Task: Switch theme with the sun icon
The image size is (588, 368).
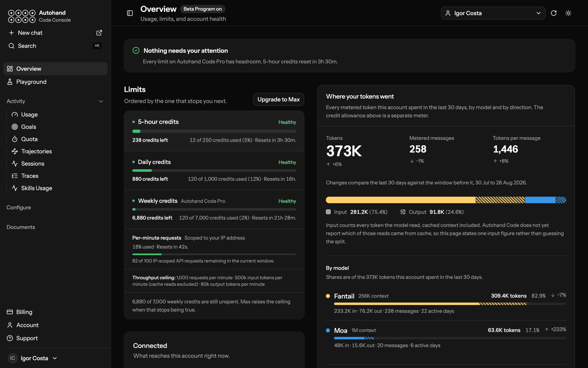Action: (x=568, y=13)
